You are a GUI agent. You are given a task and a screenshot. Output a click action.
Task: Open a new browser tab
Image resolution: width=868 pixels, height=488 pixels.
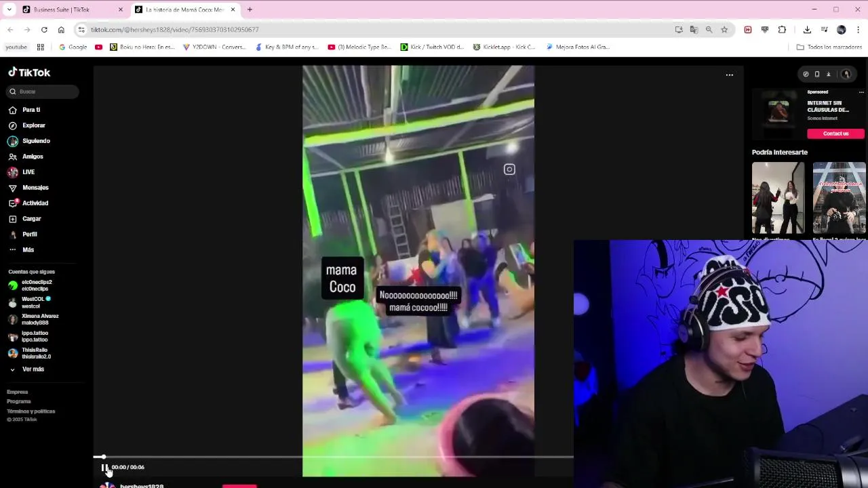point(250,9)
